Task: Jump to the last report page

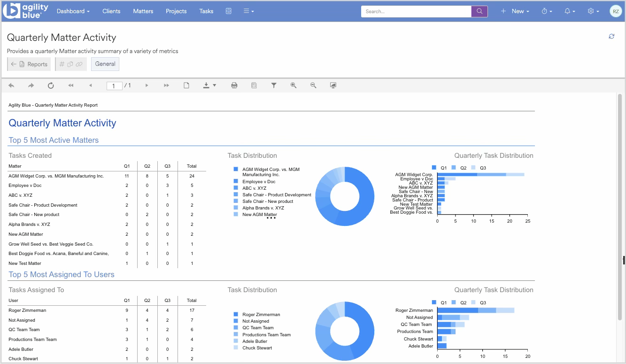Action: tap(166, 85)
